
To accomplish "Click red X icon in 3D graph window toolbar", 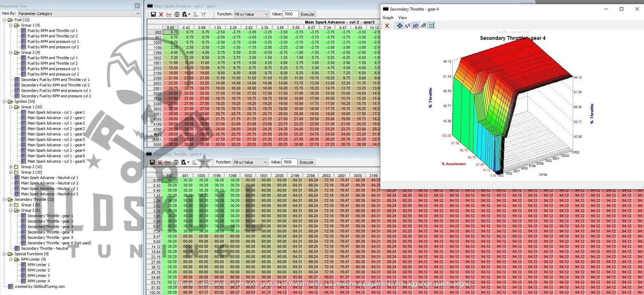I will (x=387, y=26).
